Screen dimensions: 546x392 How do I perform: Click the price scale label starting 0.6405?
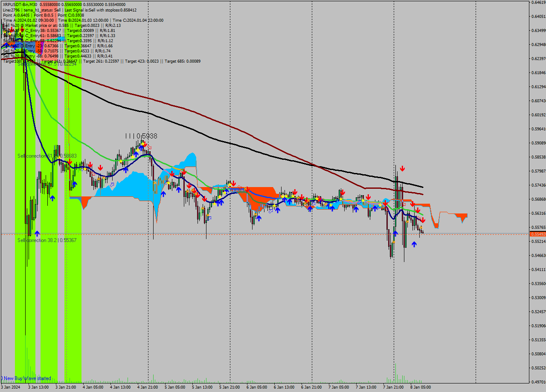538,17
